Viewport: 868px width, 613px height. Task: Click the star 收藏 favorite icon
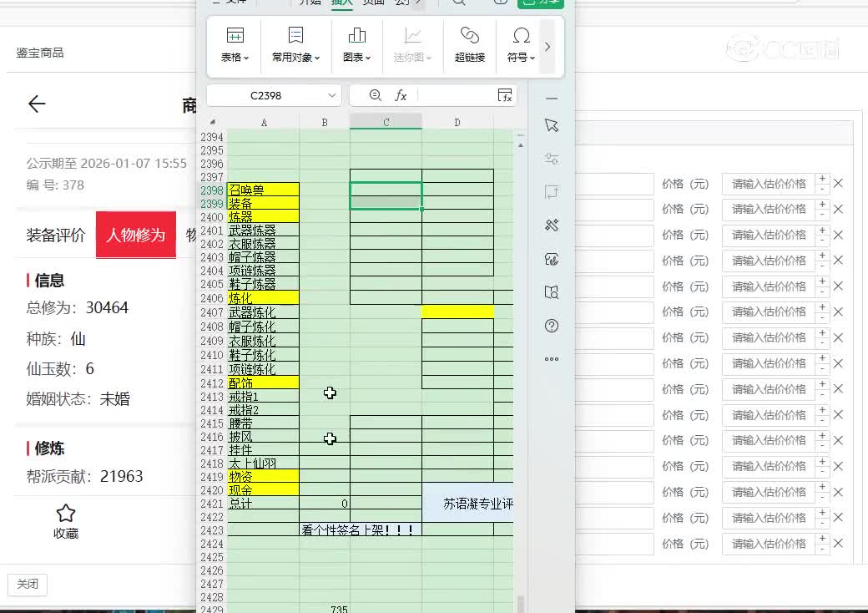(66, 514)
